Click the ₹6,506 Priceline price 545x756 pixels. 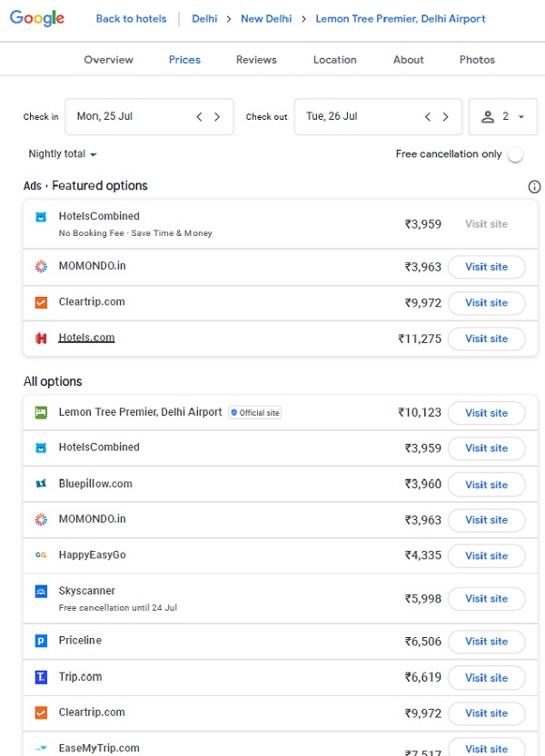point(423,642)
